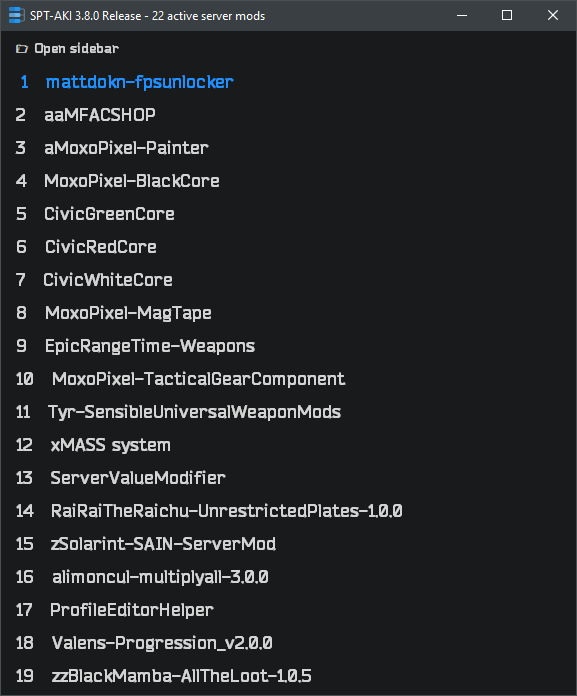Select the mattdokn-fpsunlocker entry

(x=139, y=82)
